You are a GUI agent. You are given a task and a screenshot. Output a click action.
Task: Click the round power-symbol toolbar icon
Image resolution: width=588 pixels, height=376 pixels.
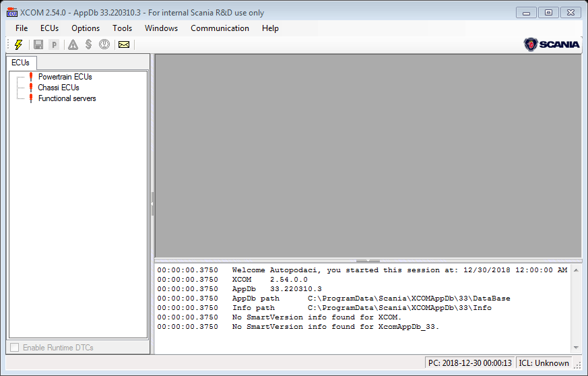104,44
